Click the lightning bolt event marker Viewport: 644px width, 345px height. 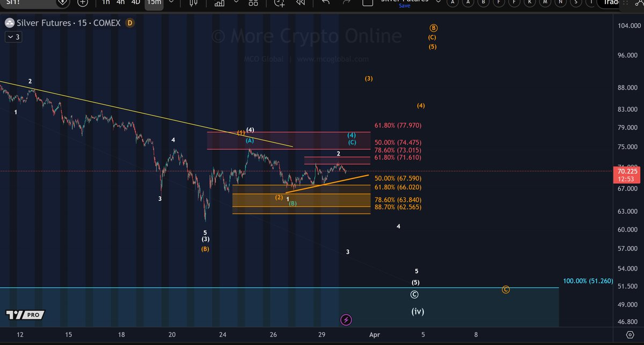click(346, 320)
